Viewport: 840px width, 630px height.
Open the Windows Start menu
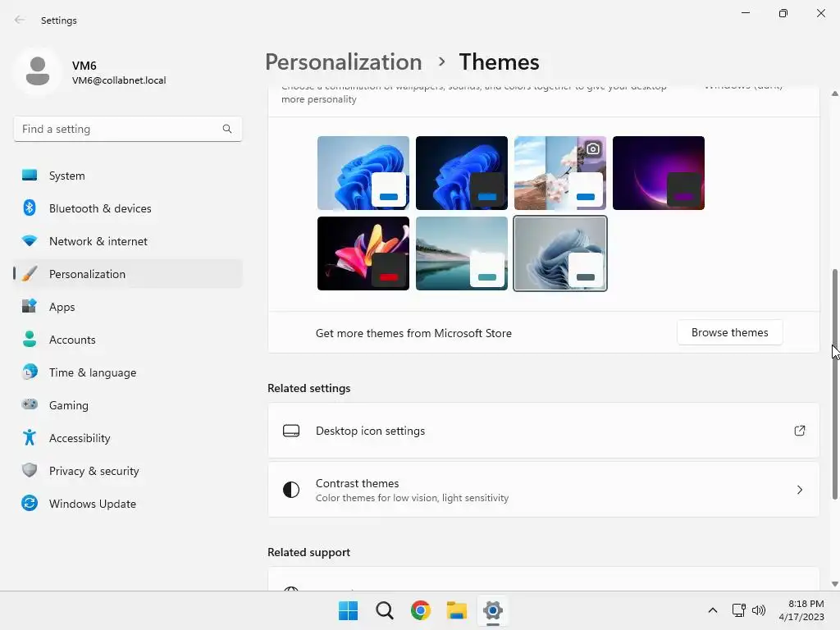pyautogui.click(x=348, y=610)
